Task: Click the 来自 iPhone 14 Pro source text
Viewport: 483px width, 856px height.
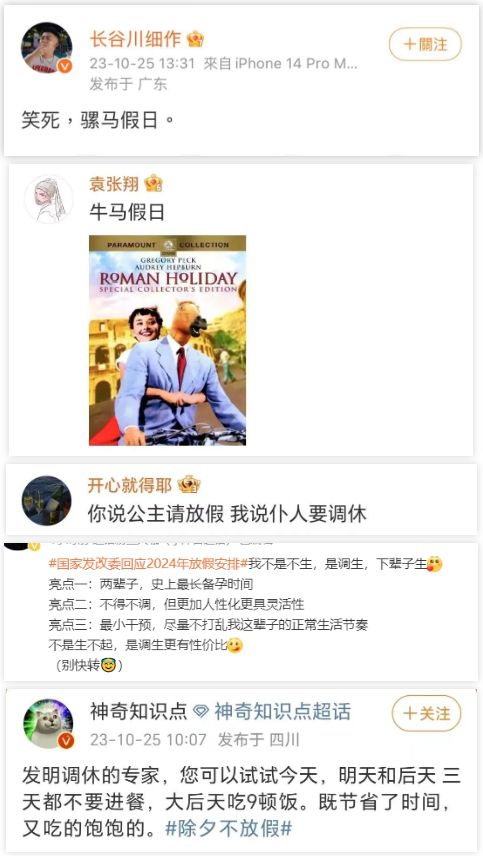Action: pos(281,63)
